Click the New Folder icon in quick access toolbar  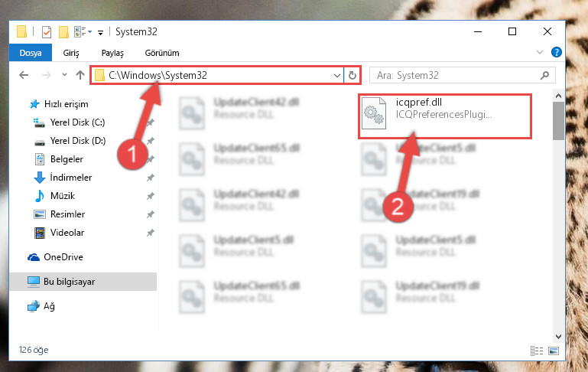point(63,32)
